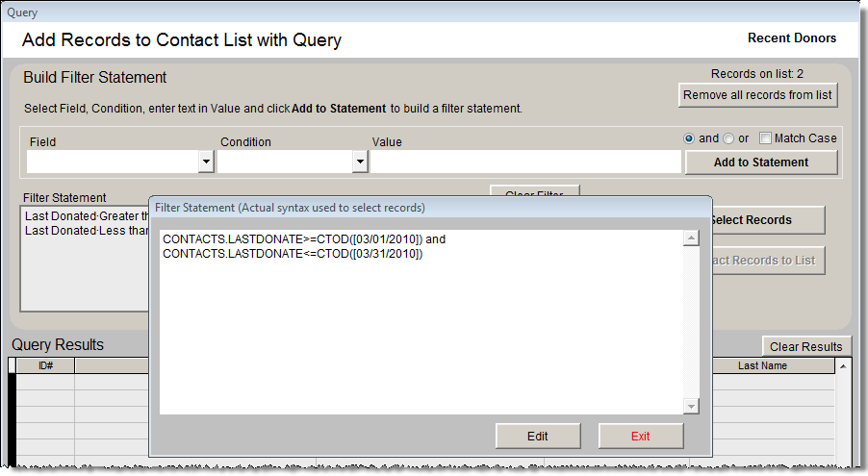The width and height of the screenshot is (868, 476).
Task: Click the Add to Statement button
Action: coord(760,163)
